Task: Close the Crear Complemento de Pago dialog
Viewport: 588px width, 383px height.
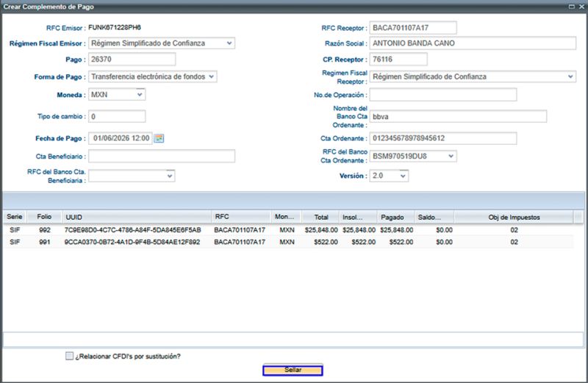Action: 581,7
